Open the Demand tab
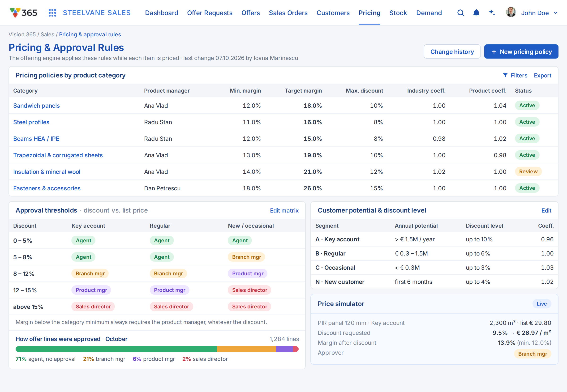567x392 pixels. 429,13
